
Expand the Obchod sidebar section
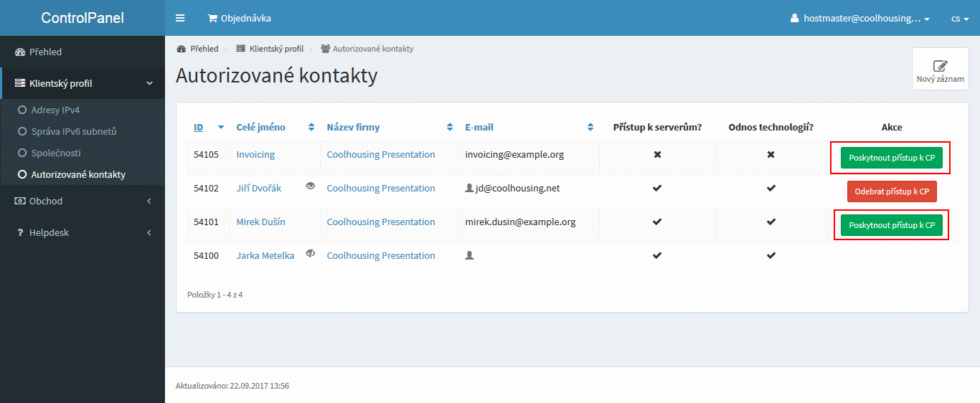point(83,201)
